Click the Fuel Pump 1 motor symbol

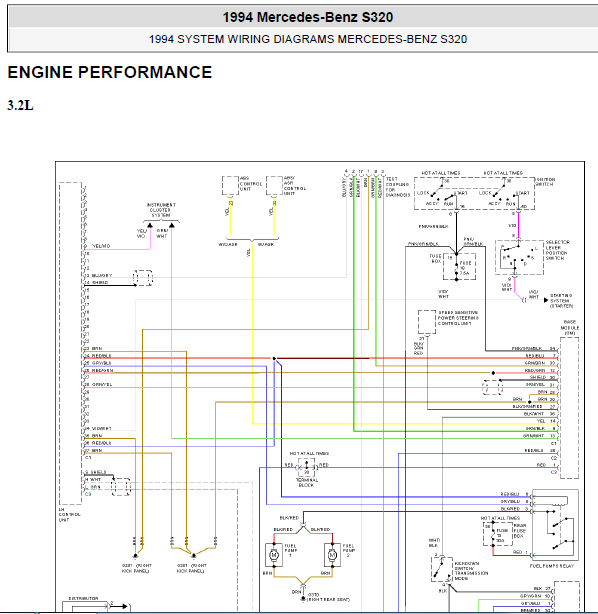tap(274, 554)
